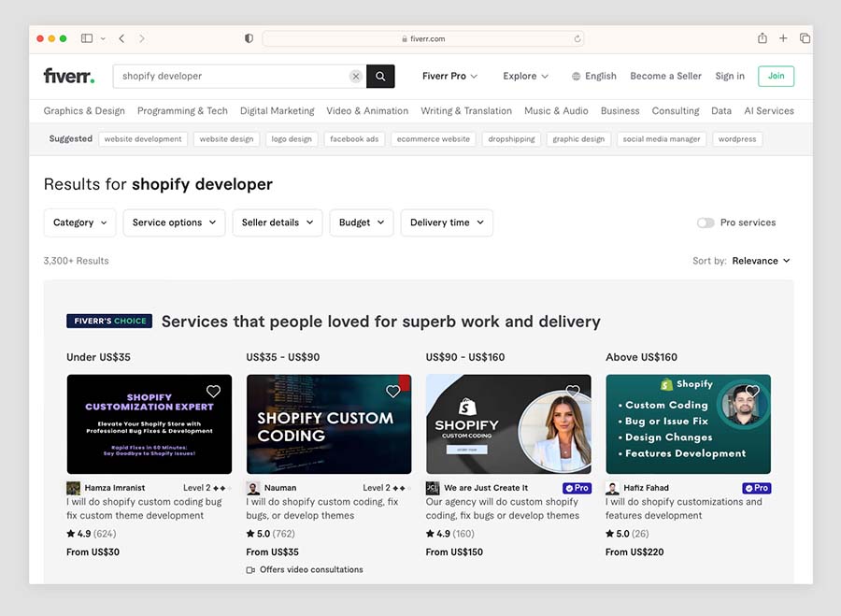Clear the search field with the X icon
Viewport: 841px width, 616px height.
(x=356, y=77)
